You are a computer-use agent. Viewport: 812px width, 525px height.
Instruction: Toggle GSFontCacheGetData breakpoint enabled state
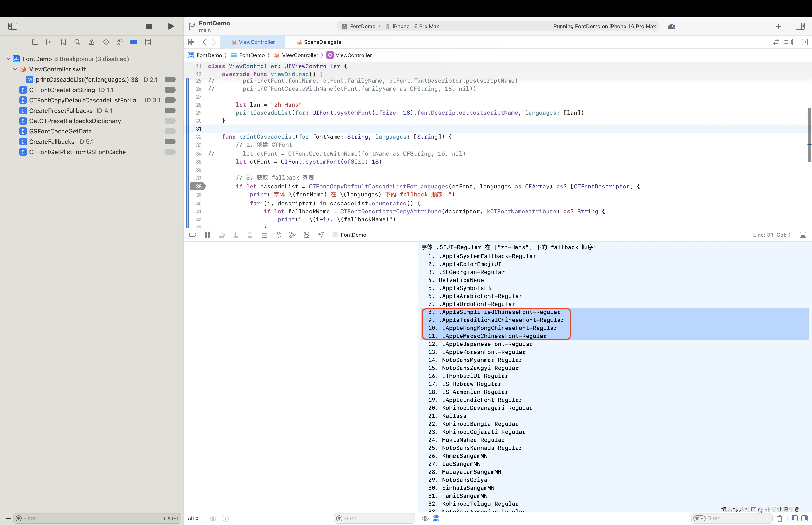click(x=170, y=131)
